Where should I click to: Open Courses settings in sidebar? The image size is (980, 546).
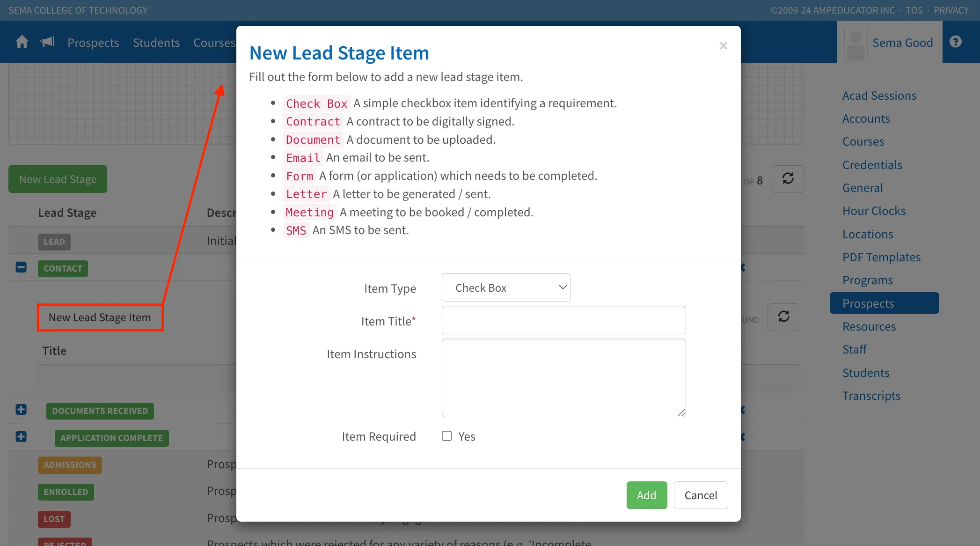point(863,141)
